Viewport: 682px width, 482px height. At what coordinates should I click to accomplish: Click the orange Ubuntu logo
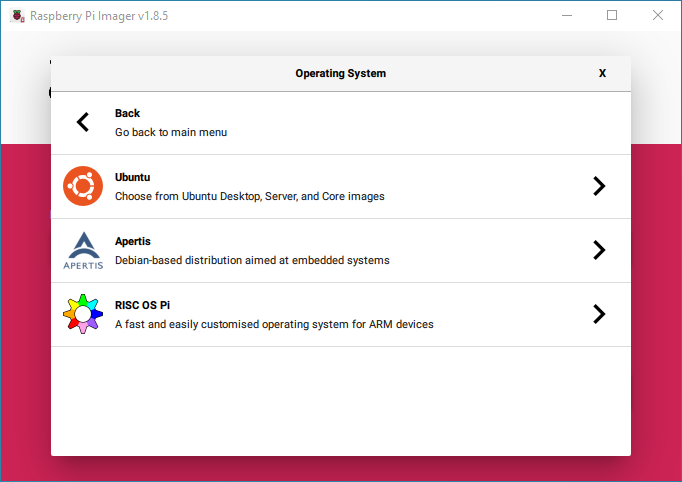[x=83, y=186]
